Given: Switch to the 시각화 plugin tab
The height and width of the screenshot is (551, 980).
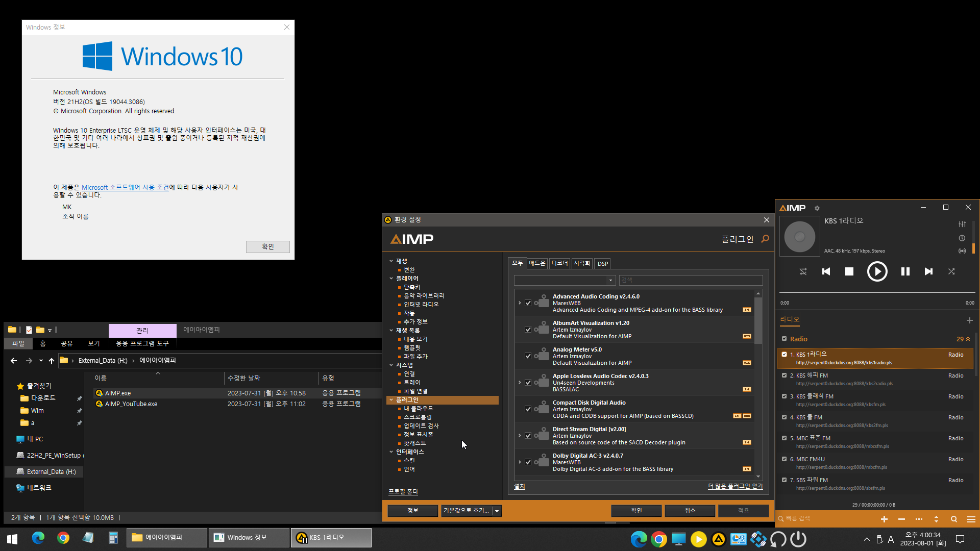Looking at the screenshot, I should tap(582, 263).
